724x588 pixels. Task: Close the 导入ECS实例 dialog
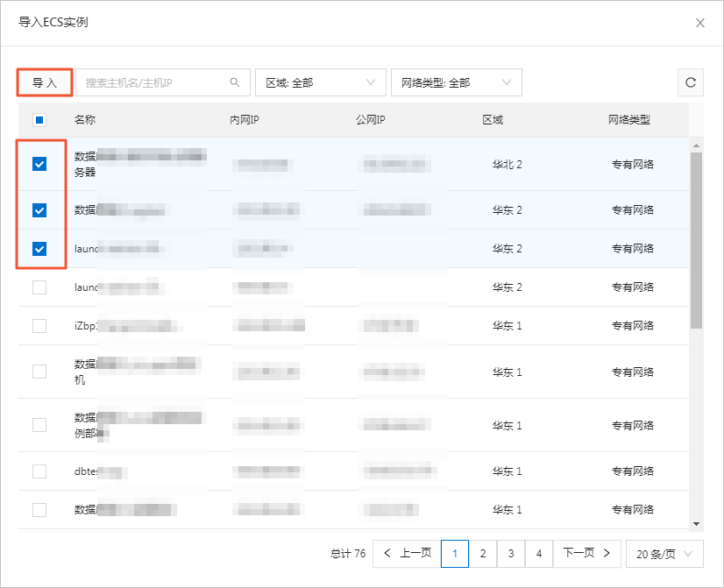pos(700,23)
